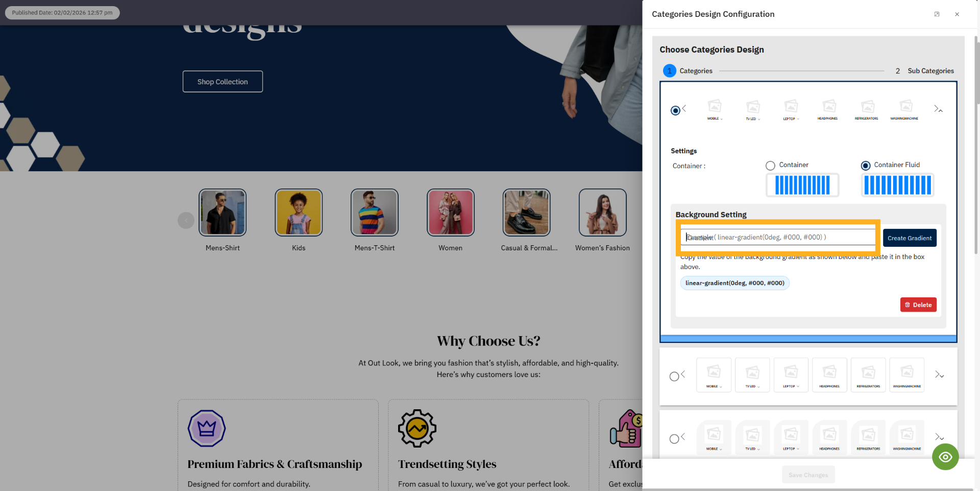Expand MOBILE dropdown in third design preview
Viewport: 980px width, 491px height.
point(720,449)
